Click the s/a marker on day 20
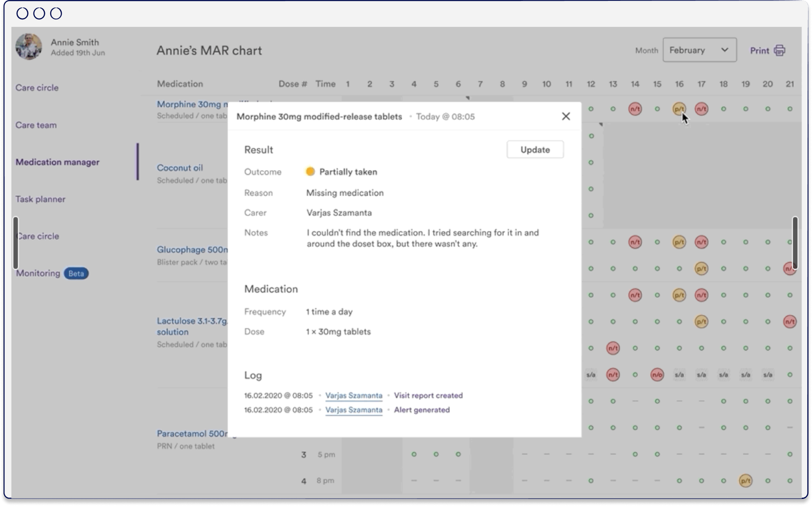Image resolution: width=812 pixels, height=506 pixels. 768,374
